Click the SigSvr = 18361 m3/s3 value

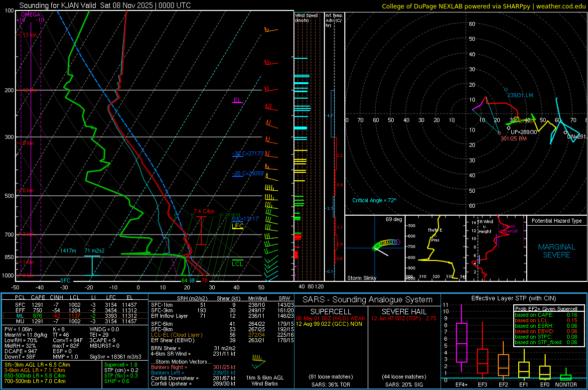point(116,357)
